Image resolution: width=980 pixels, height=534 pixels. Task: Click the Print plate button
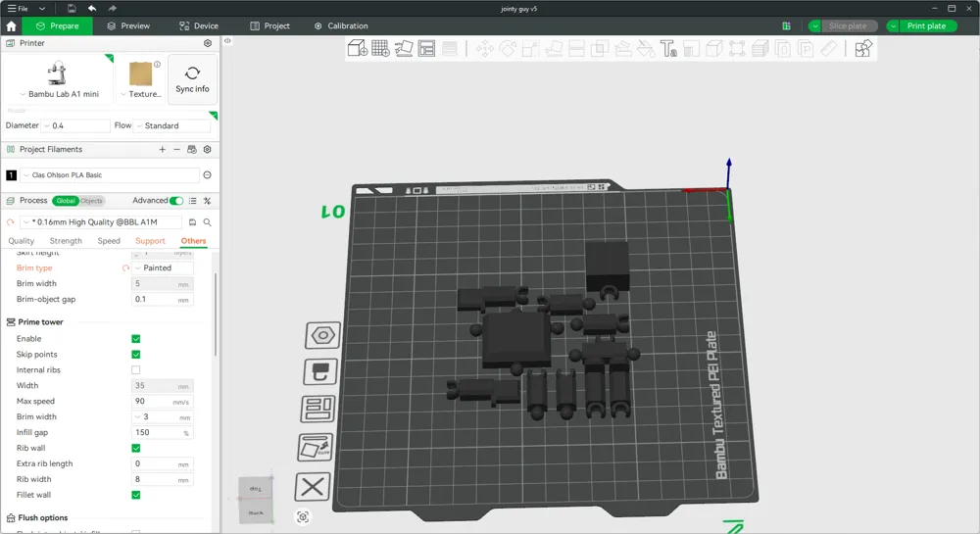[927, 25]
